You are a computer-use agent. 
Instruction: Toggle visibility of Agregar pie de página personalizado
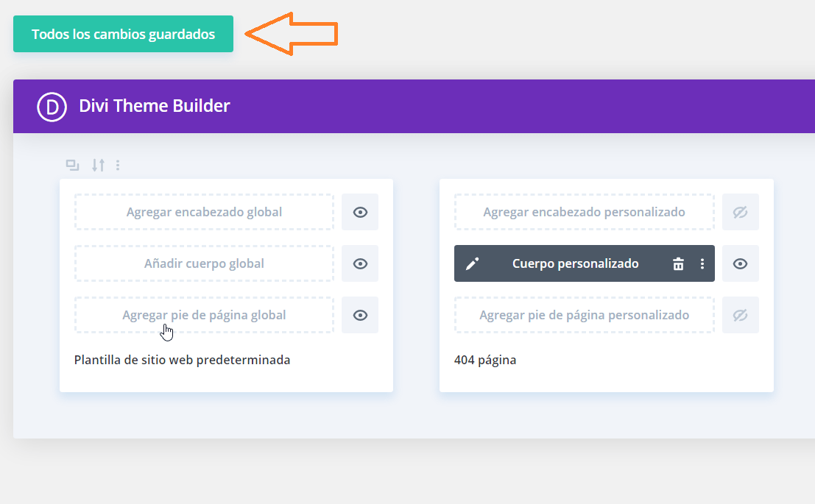(740, 315)
